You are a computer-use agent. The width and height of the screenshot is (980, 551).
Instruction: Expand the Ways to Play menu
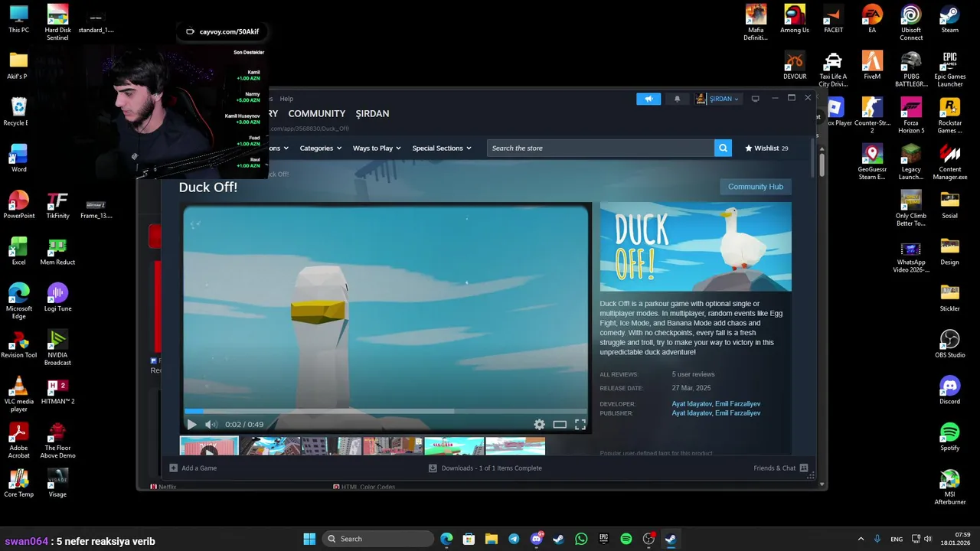point(377,148)
